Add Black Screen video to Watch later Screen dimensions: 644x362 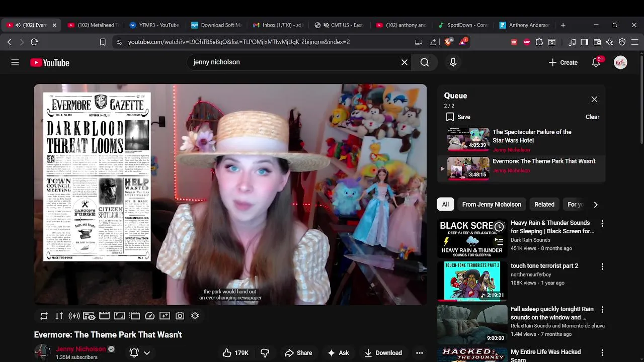[499, 227]
